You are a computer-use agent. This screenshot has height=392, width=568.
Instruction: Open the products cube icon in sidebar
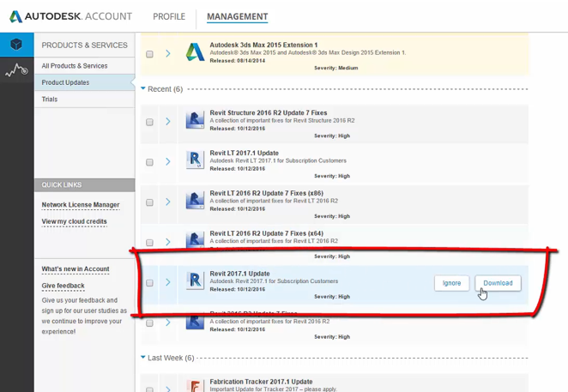[16, 45]
